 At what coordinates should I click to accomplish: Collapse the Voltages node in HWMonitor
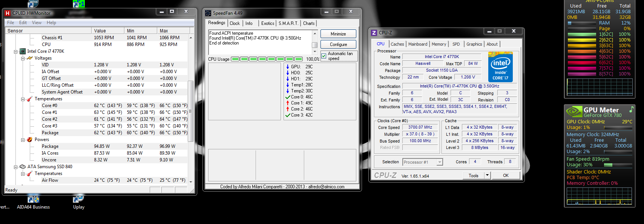[x=23, y=58]
